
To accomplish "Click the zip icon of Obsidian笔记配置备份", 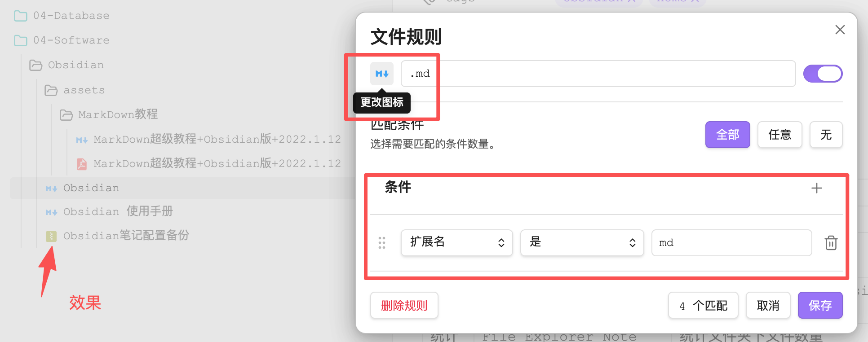I will (51, 236).
